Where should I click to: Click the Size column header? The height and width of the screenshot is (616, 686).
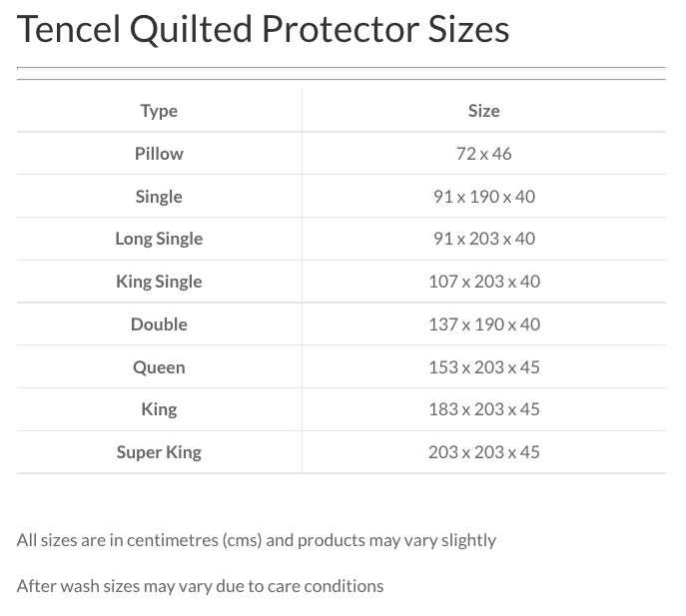click(x=483, y=111)
